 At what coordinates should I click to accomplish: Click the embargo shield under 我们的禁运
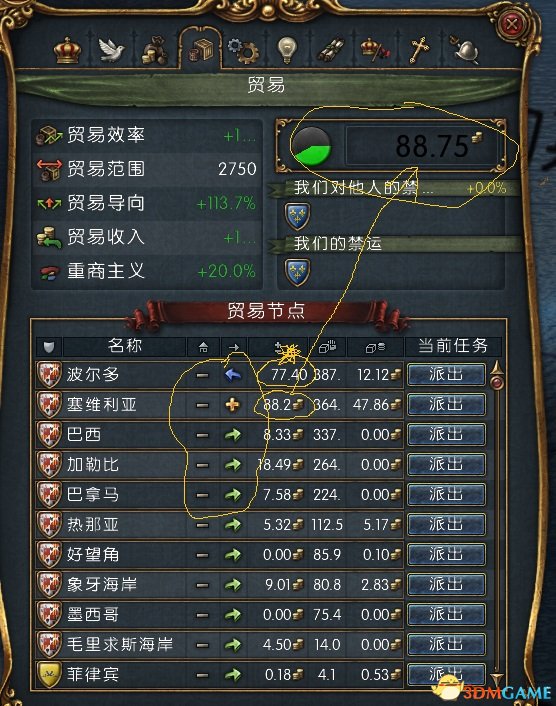click(297, 272)
